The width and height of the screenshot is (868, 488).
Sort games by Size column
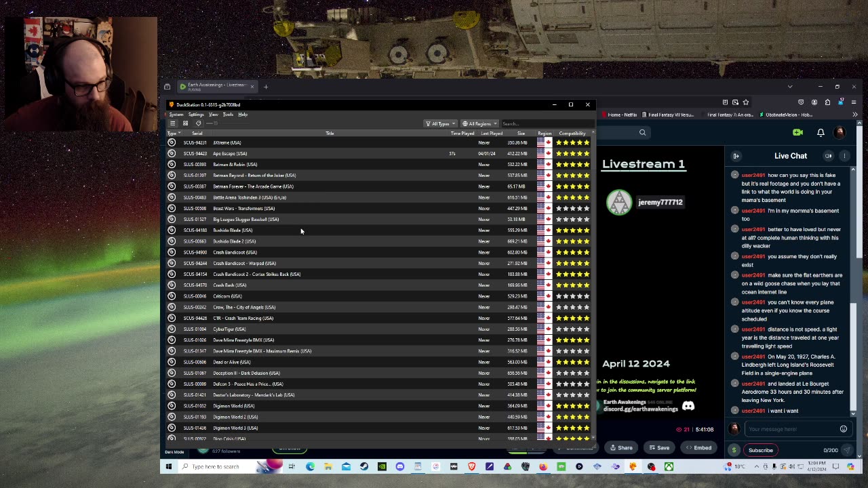521,134
